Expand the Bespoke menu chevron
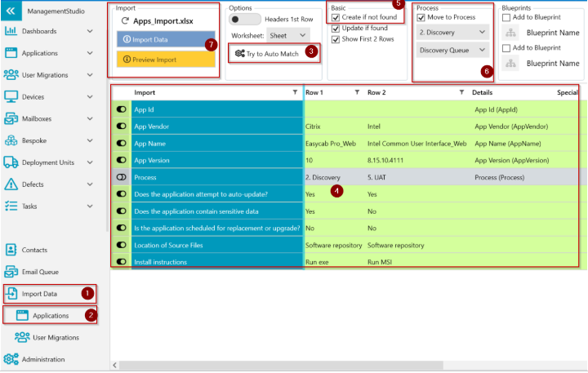Viewport: 588px width, 373px height. 90,140
